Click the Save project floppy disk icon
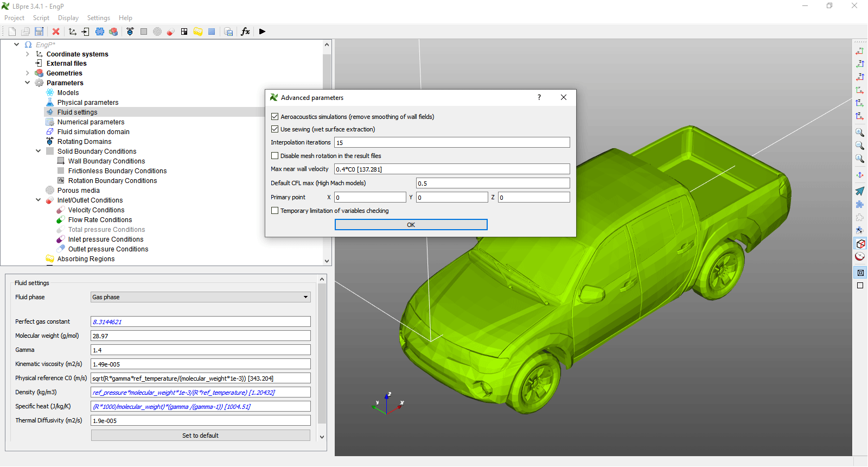The width and height of the screenshot is (868, 467). coord(39,31)
